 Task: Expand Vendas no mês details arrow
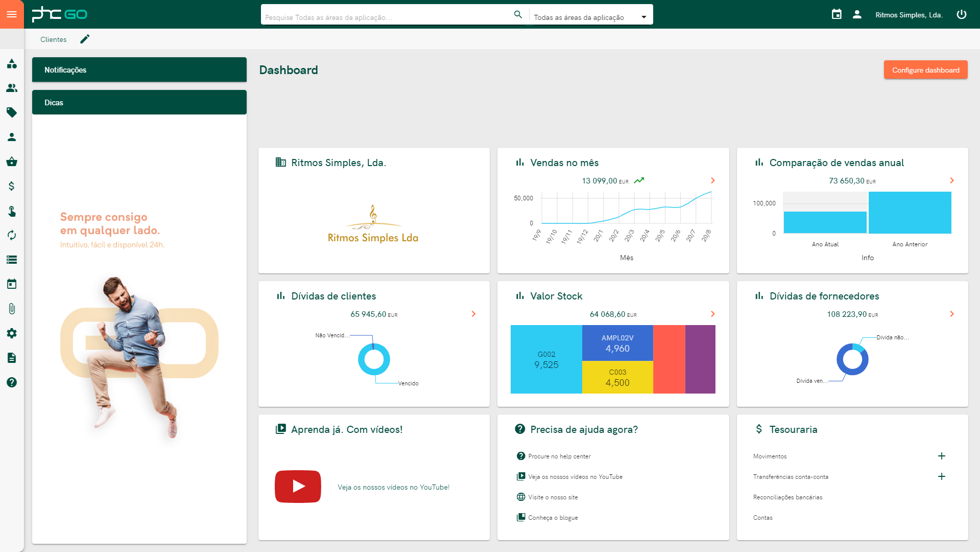[x=713, y=180]
